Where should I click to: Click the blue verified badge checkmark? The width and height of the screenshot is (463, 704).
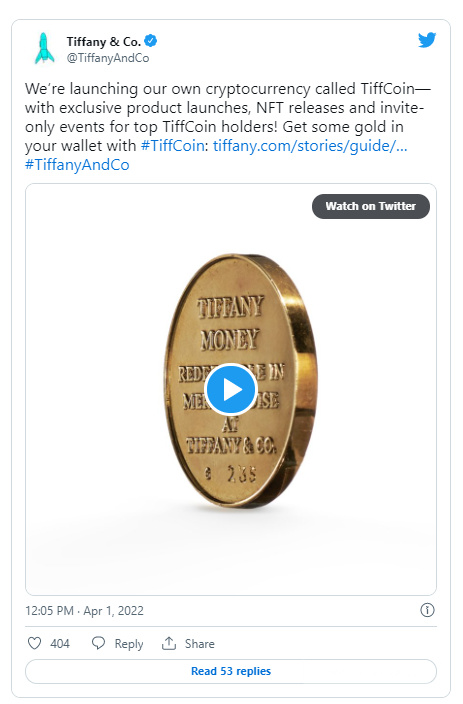(x=150, y=41)
